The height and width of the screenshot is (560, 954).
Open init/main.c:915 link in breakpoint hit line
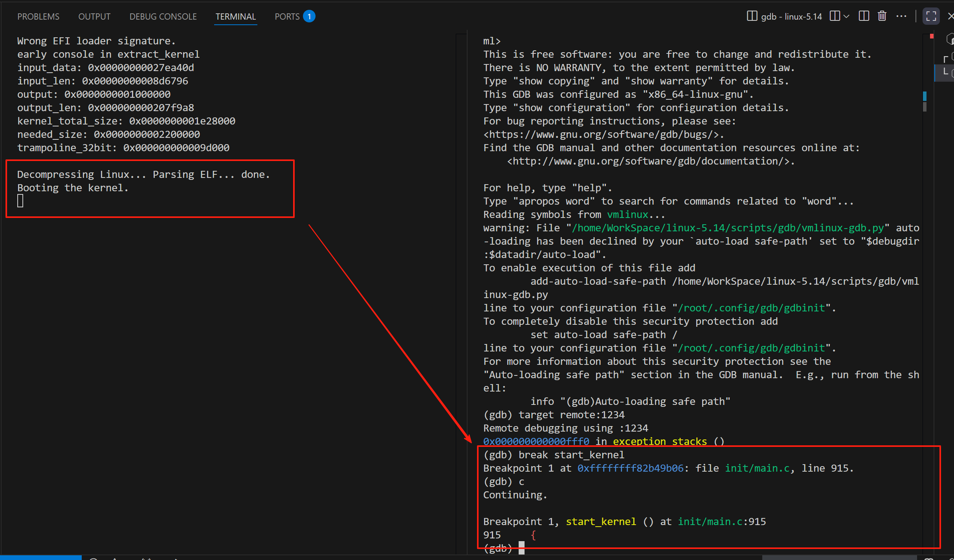[x=722, y=522]
